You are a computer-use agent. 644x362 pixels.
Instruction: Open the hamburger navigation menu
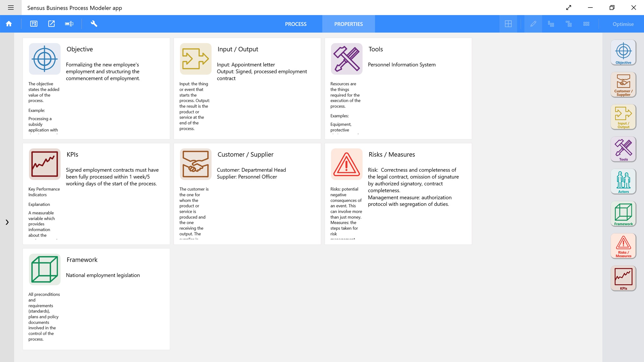coord(11,8)
